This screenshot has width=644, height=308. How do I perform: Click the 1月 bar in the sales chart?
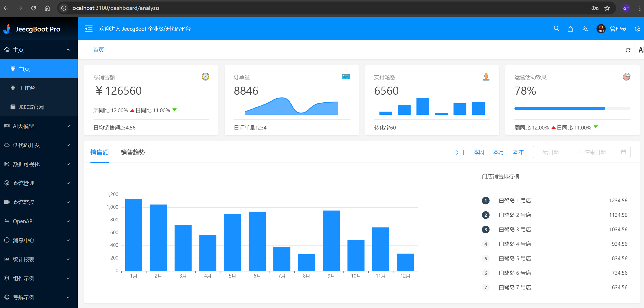point(134,235)
